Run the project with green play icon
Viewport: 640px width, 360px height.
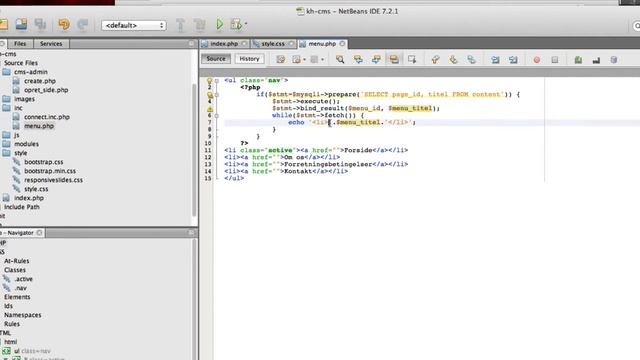point(220,24)
